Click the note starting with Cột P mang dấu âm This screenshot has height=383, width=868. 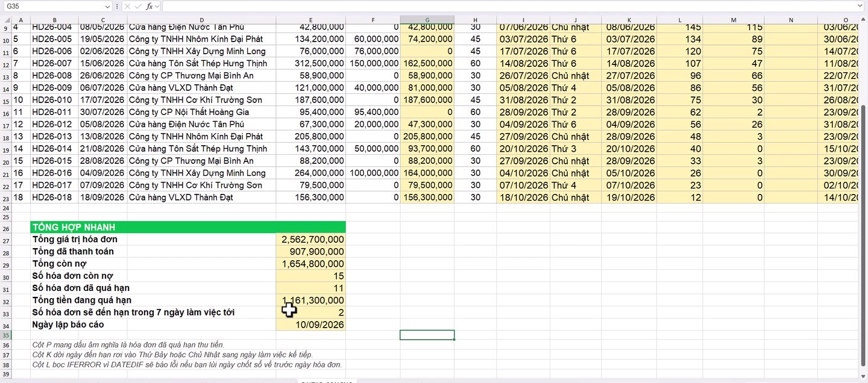128,345
